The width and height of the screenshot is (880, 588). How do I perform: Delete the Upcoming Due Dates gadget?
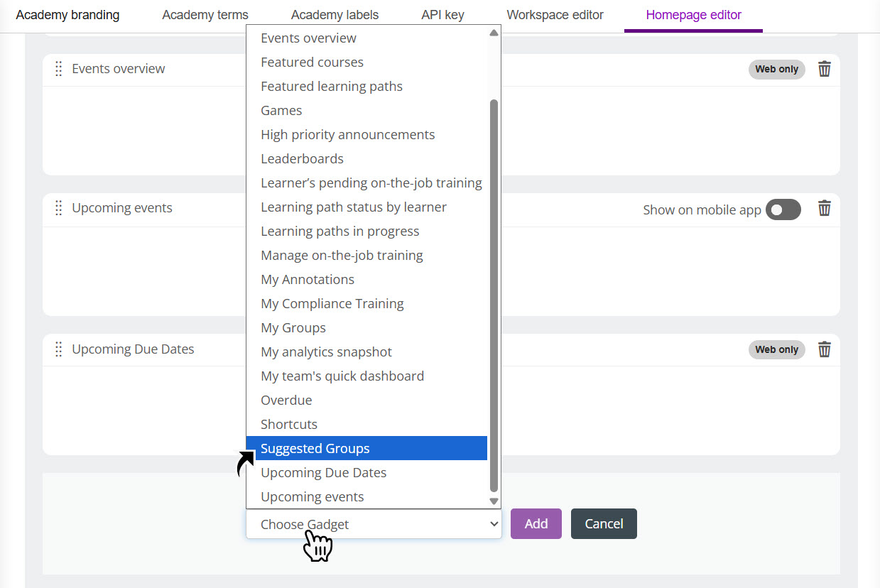tap(824, 349)
